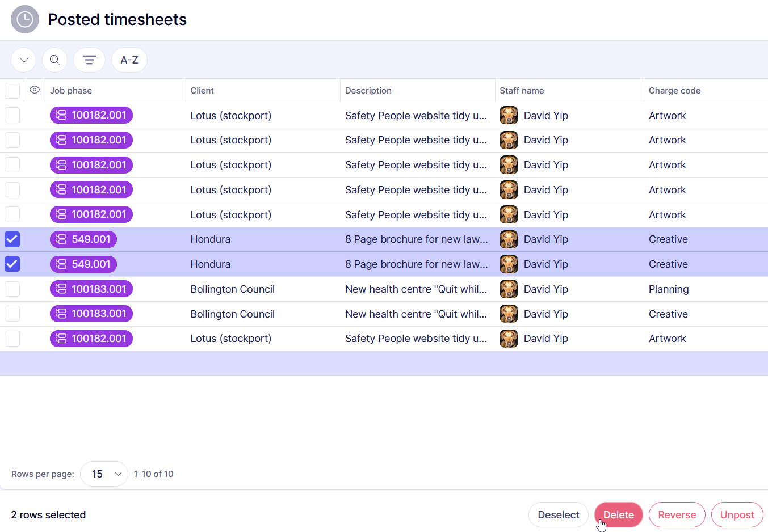
Task: Click the clock icon beside Posted timesheets
Action: (x=25, y=19)
